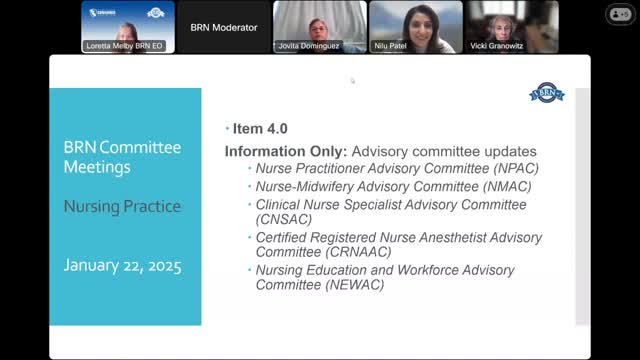Click the 'Item 4.0' heading text
Viewport: 640px width, 360px height.
point(260,129)
